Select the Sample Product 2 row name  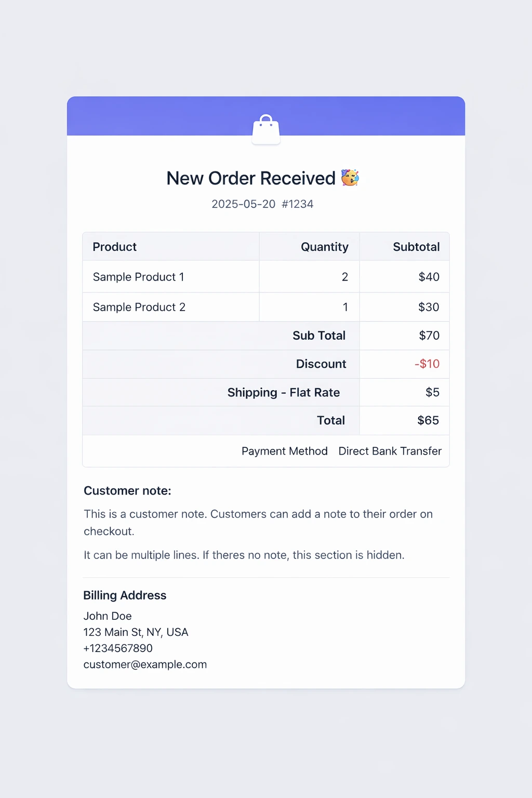click(x=139, y=307)
